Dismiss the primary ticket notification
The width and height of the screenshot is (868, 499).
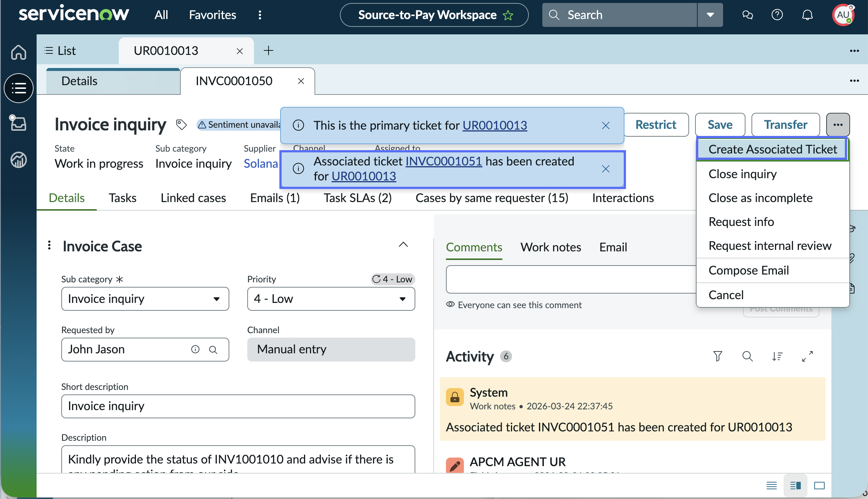tap(606, 125)
